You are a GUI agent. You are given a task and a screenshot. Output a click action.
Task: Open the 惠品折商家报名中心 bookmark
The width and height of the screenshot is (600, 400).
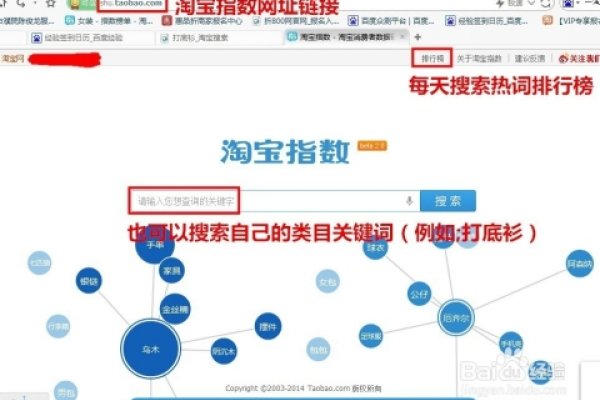[202, 21]
